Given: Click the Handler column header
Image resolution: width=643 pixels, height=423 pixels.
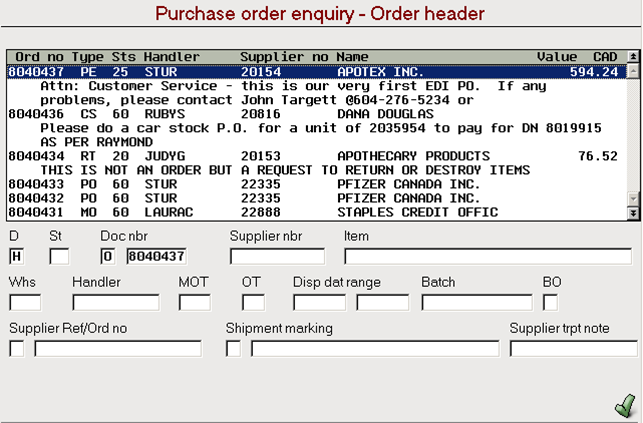Looking at the screenshot, I should point(172,57).
